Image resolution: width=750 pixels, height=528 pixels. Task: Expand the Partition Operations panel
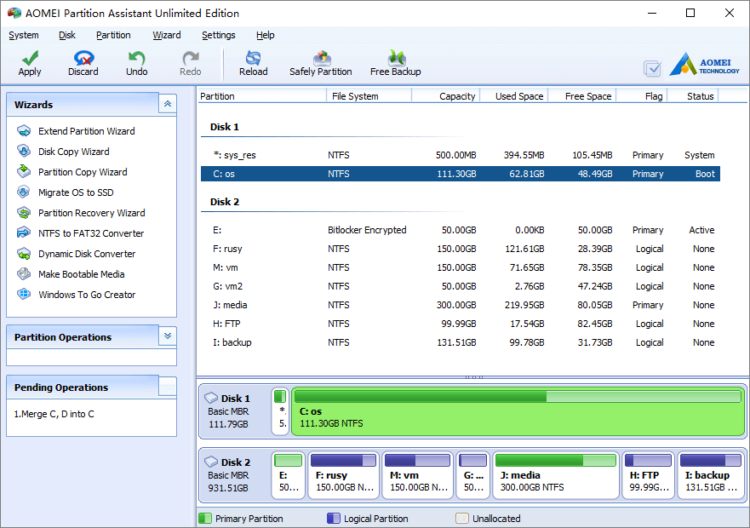(x=167, y=337)
